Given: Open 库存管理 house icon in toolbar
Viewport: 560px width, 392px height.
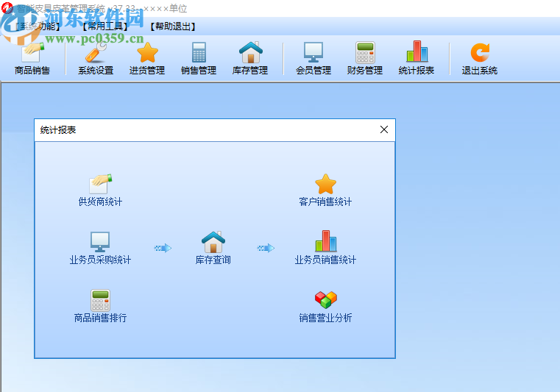Looking at the screenshot, I should point(251,53).
